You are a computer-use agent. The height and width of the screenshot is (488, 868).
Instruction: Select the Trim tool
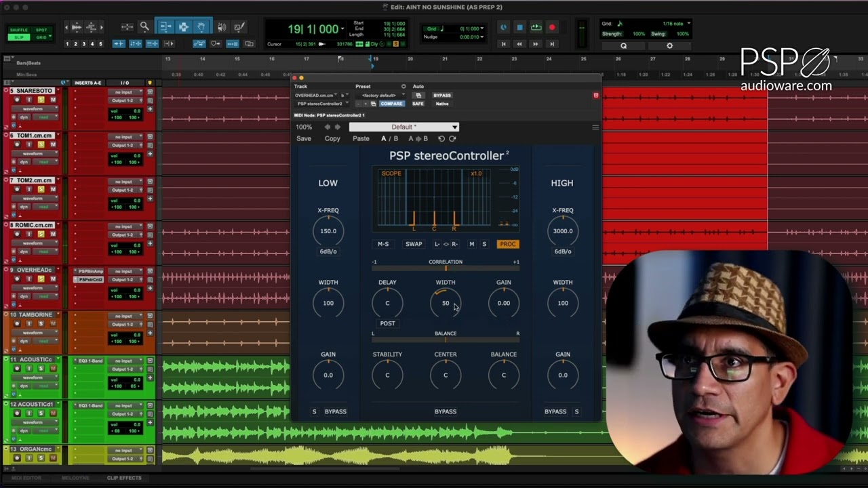pyautogui.click(x=165, y=27)
